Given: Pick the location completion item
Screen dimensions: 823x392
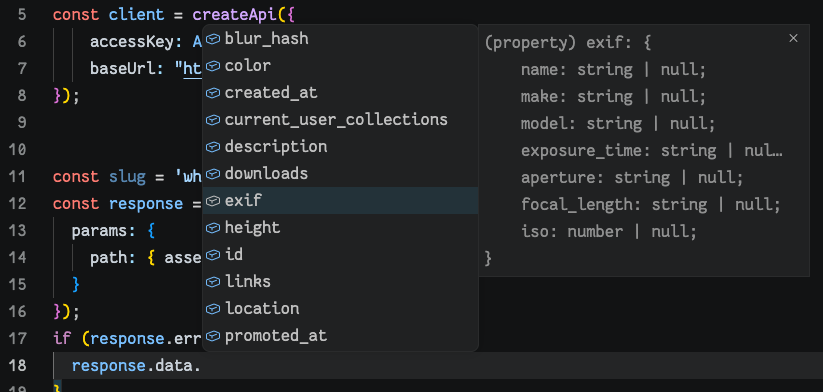Looking at the screenshot, I should 340,309.
